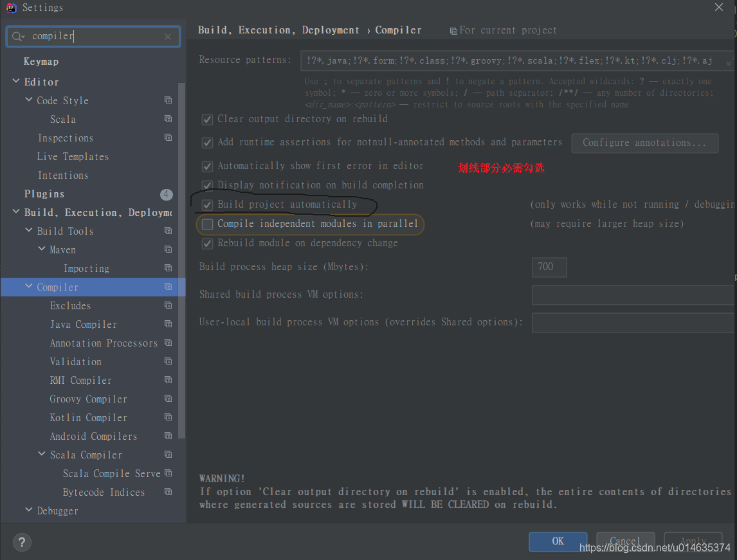Click Shared build process VM options field

pyautogui.click(x=633, y=295)
